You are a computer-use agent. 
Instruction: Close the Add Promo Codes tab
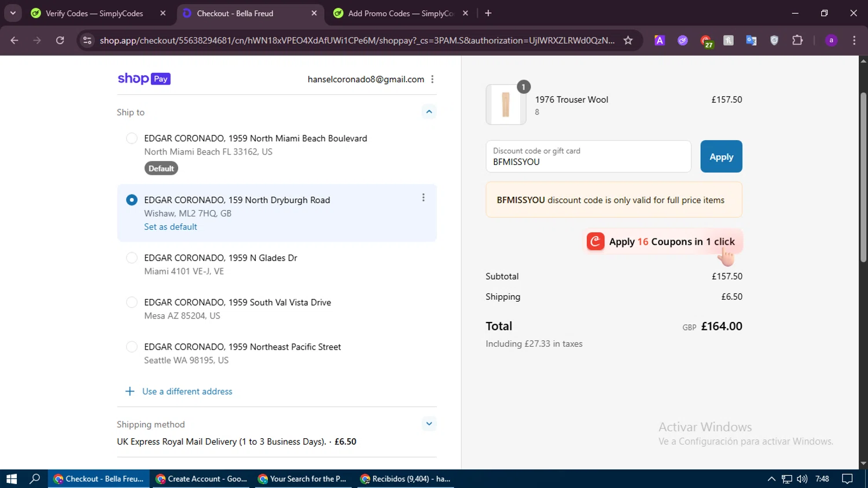coord(465,13)
